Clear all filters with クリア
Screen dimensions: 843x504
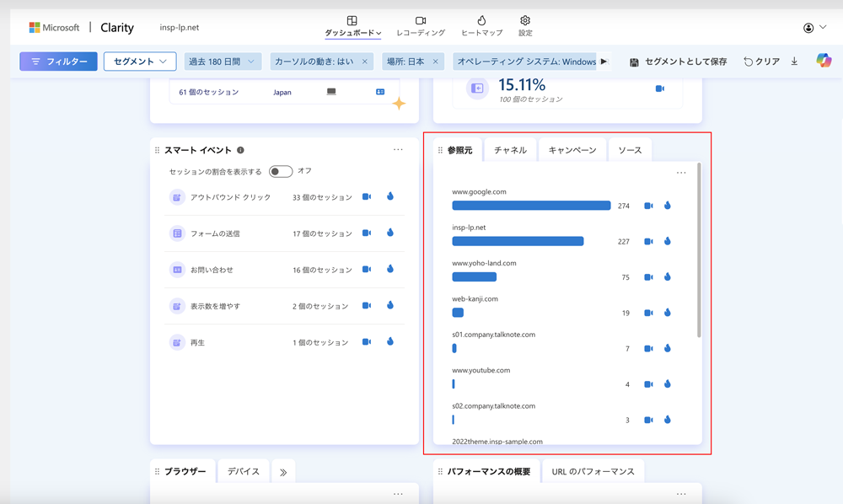(762, 62)
